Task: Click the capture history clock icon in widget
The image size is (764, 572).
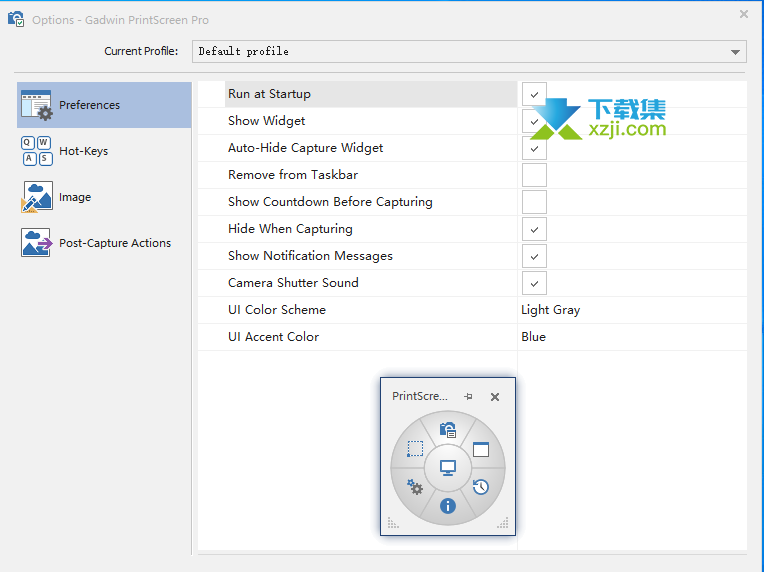Action: pos(480,487)
